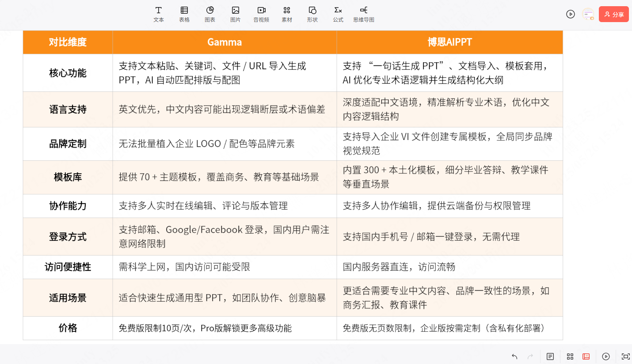Viewport: 632px width, 364px height.
Task: Play presentation from bottom toolbar
Action: pyautogui.click(x=606, y=356)
